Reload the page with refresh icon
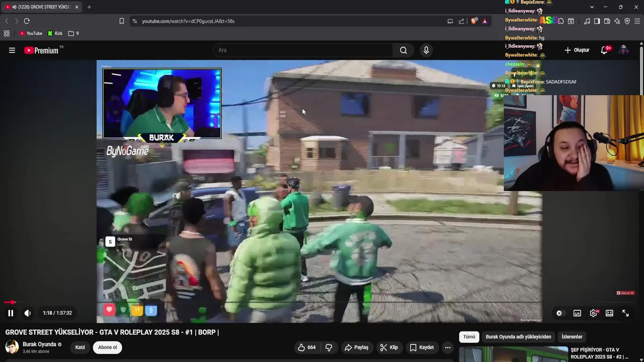This screenshot has height=362, width=644. point(27,21)
